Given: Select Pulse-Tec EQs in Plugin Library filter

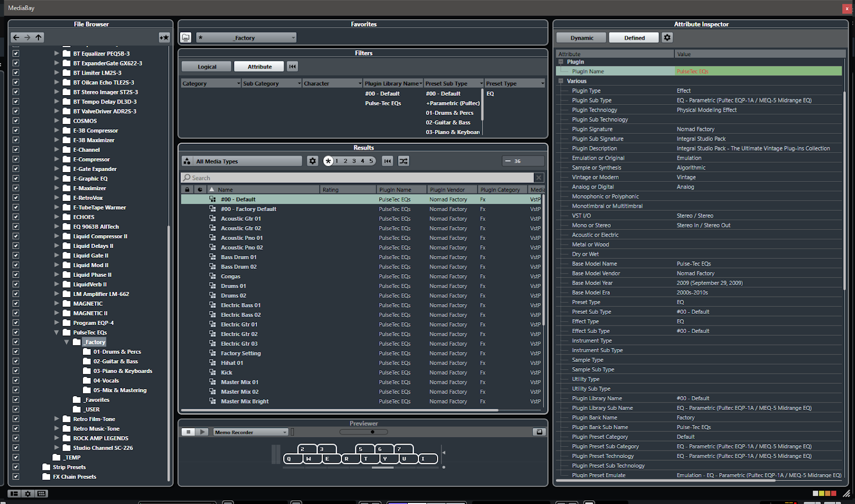Looking at the screenshot, I should coord(383,103).
